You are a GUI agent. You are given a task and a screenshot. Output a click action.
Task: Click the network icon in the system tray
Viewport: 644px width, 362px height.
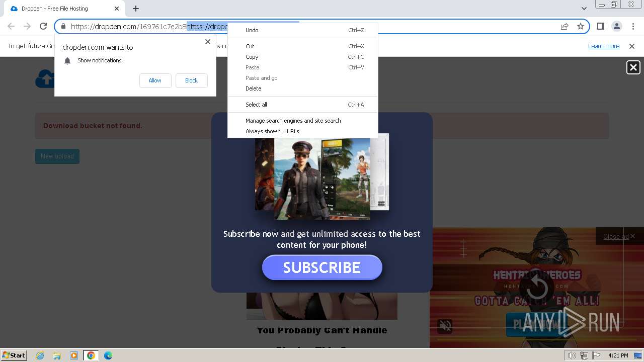(x=584, y=355)
